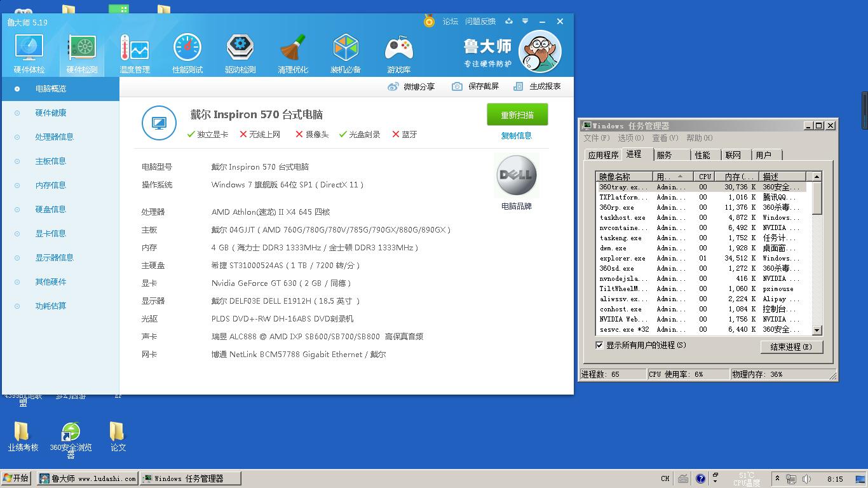Click taskbar help question mark icon
Screen dimensions: 868x488
pyautogui.click(x=700, y=478)
